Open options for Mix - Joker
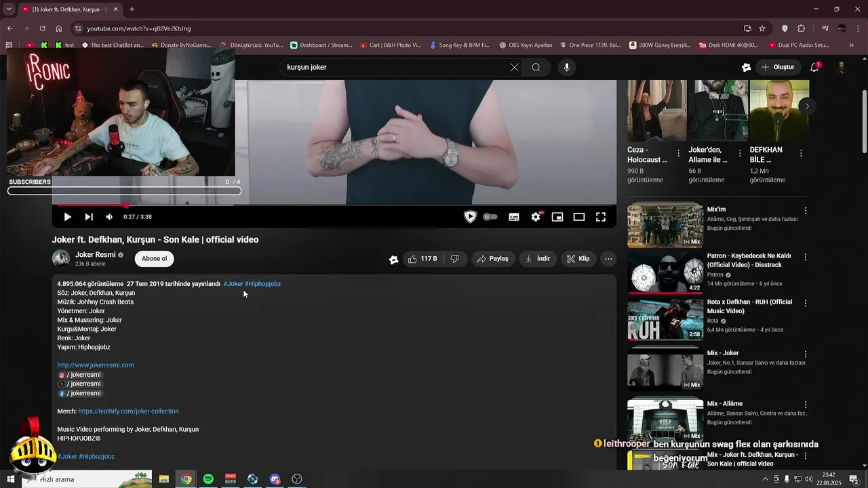The image size is (868, 488). 806,354
